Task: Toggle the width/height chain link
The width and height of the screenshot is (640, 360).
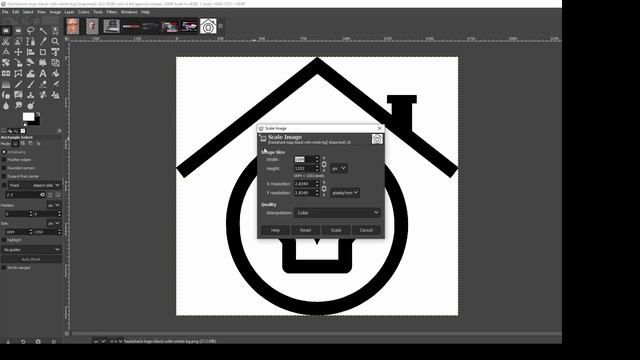Action: coord(324,164)
